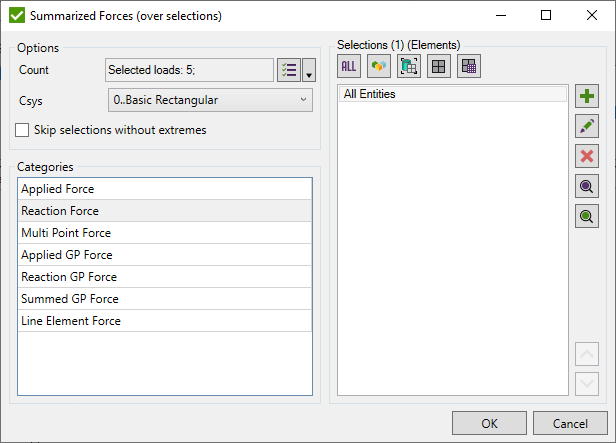Open the load checklist button next to Count
The width and height of the screenshot is (616, 443).
(x=288, y=70)
